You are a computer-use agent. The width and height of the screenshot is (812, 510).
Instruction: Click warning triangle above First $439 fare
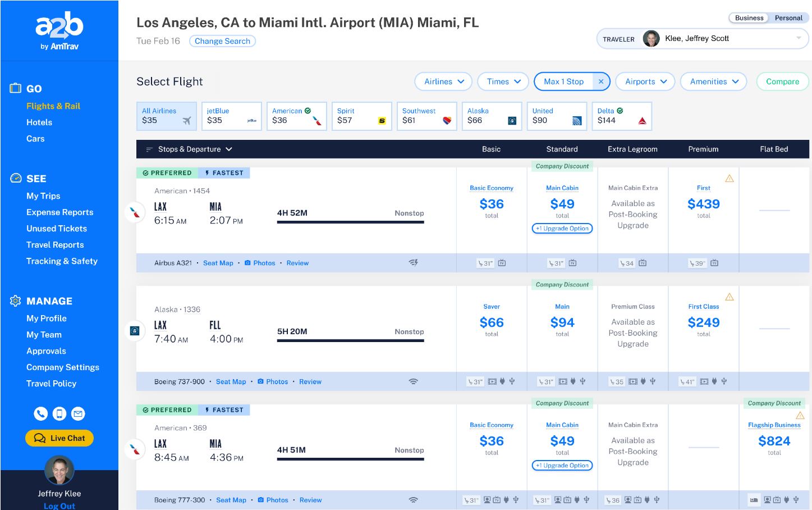730,178
